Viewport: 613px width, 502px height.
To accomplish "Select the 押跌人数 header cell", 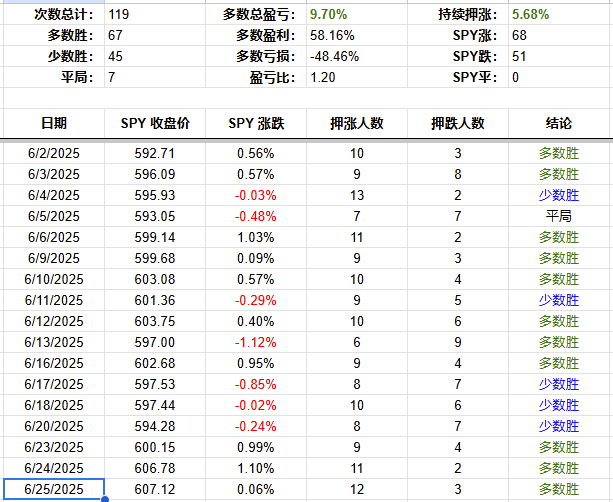I will pyautogui.click(x=458, y=123).
